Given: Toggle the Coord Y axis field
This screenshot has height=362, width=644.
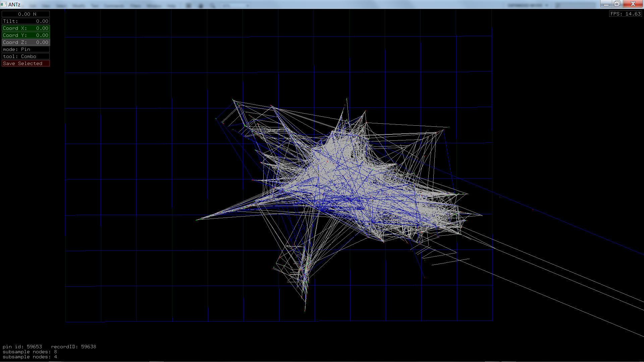Looking at the screenshot, I should pyautogui.click(x=26, y=35).
